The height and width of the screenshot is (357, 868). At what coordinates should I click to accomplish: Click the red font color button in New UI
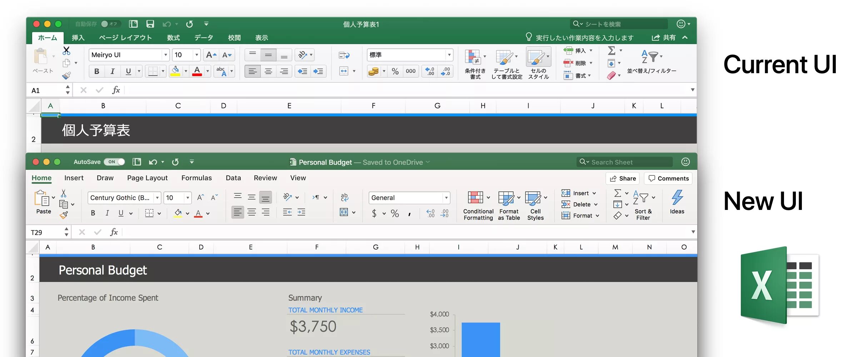[x=198, y=213]
